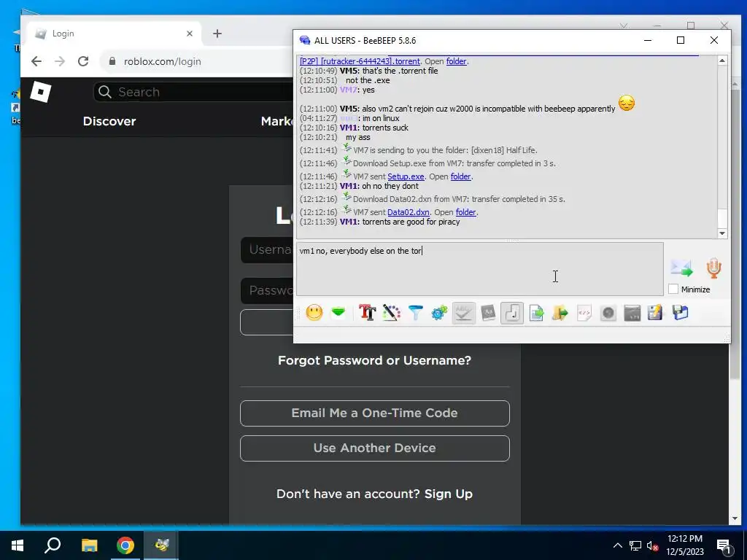The height and width of the screenshot is (560, 747).
Task: Toggle word completer dictionary icon
Action: coord(488,313)
